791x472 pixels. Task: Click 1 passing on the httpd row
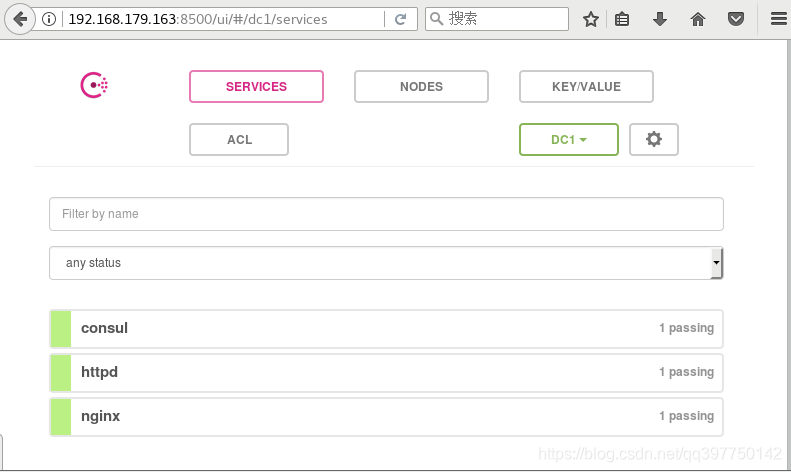point(687,372)
